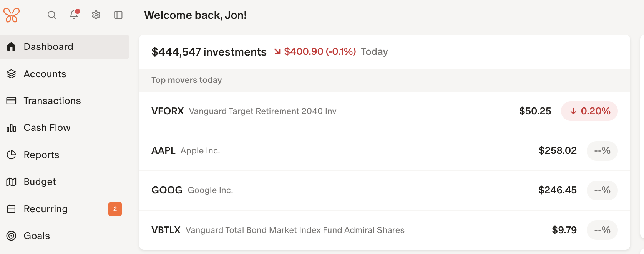Click the red 0.20% change pill

click(x=589, y=111)
